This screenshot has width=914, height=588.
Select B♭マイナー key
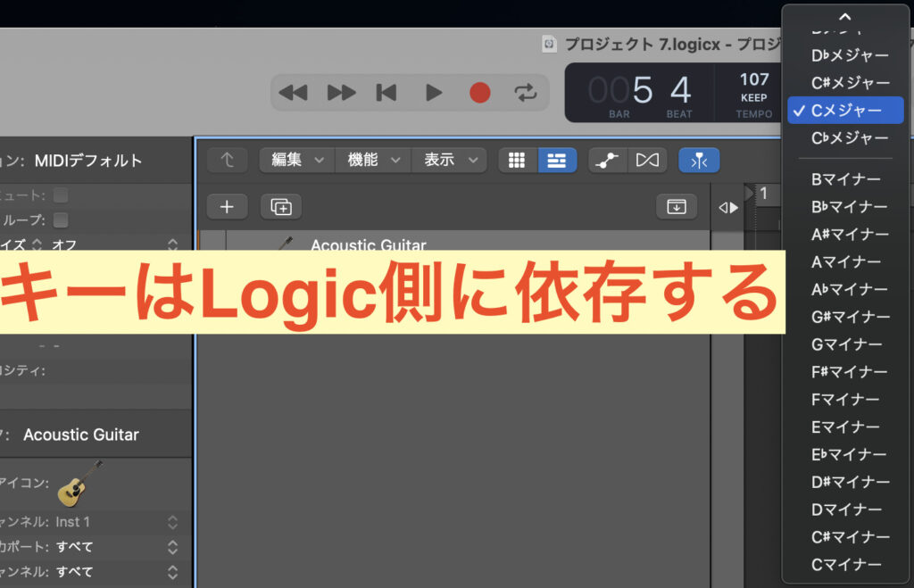pos(845,207)
